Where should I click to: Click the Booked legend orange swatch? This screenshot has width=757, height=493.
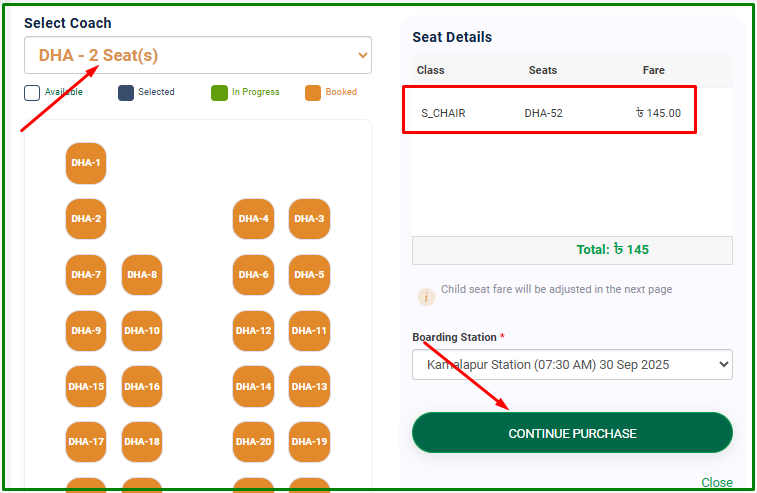[313, 93]
